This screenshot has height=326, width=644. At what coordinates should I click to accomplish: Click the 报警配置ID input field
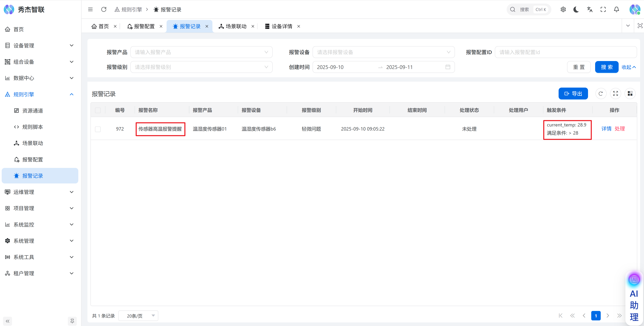[566, 52]
